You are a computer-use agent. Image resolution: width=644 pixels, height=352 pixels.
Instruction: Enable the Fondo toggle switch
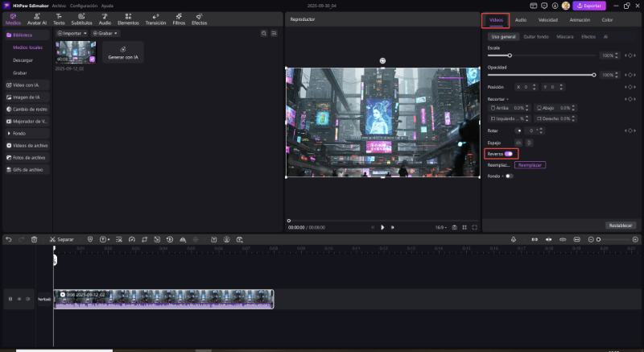(509, 176)
